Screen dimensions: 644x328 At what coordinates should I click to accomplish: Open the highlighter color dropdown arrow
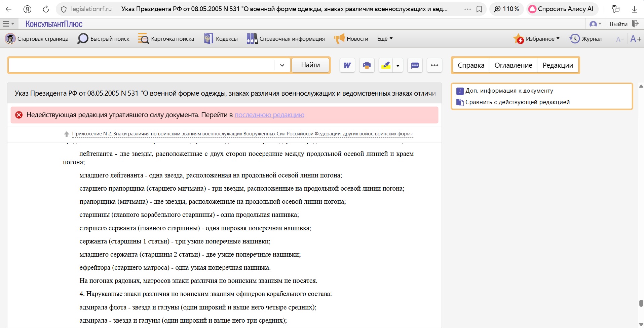tap(398, 66)
